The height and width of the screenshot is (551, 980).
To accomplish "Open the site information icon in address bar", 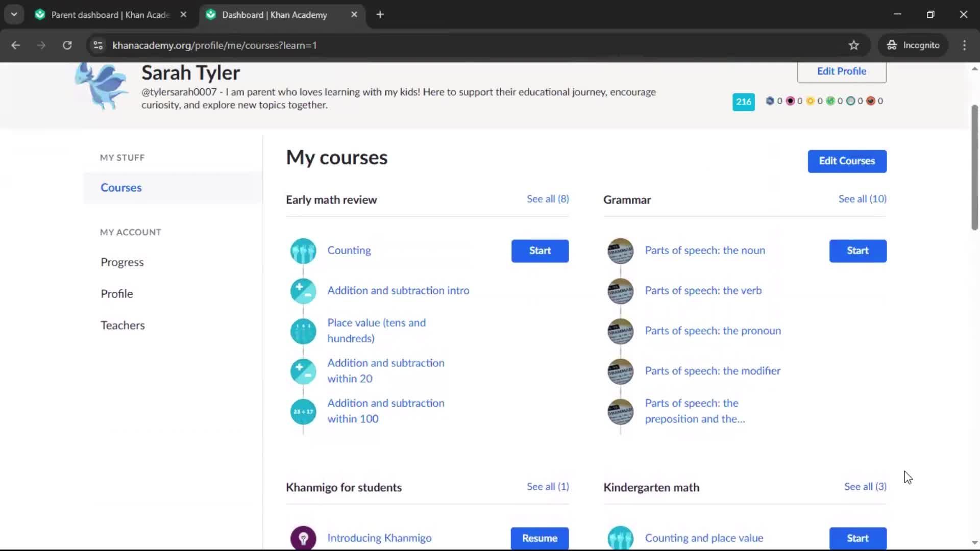I will (98, 45).
